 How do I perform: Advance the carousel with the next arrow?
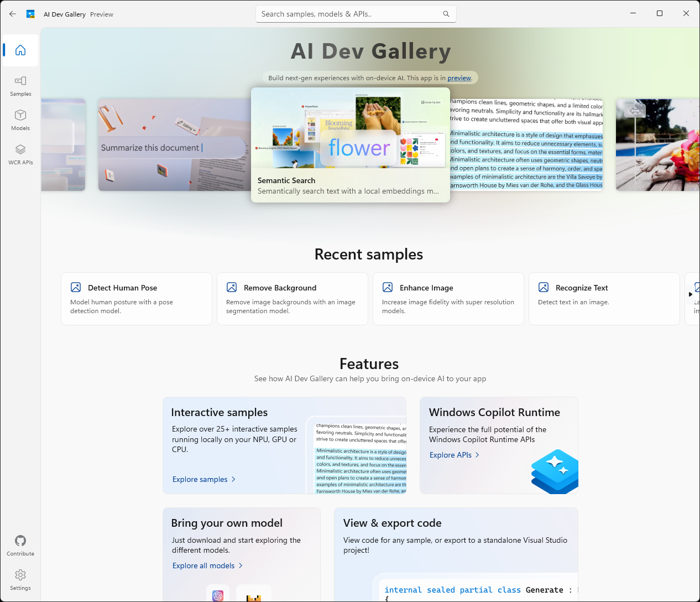point(691,294)
